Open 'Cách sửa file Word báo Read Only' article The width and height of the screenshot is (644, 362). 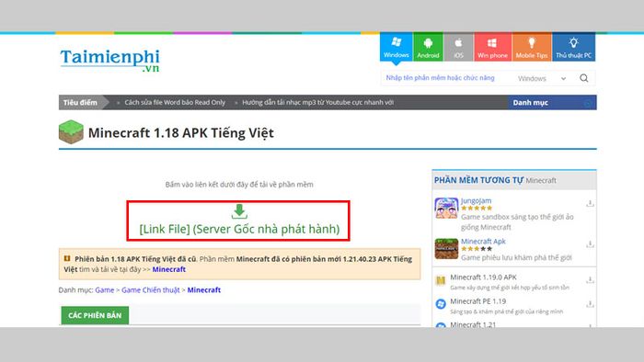point(175,103)
